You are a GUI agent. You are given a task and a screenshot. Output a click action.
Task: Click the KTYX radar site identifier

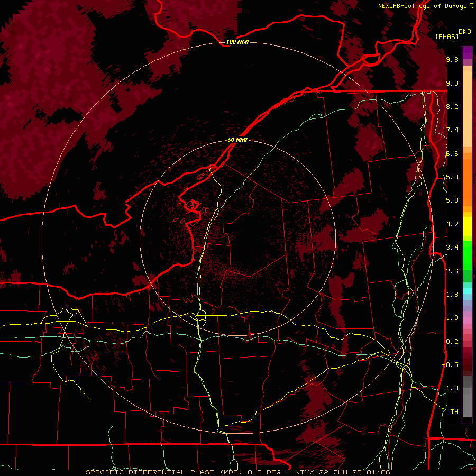tap(305, 472)
